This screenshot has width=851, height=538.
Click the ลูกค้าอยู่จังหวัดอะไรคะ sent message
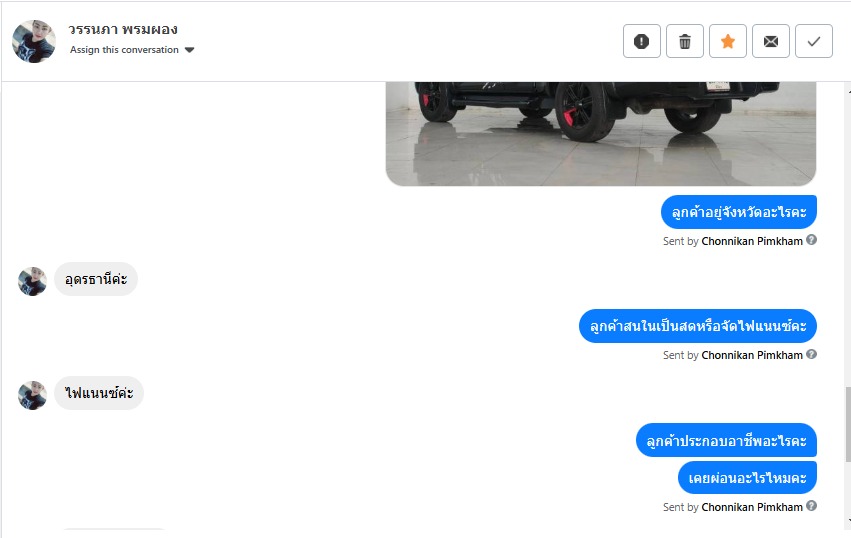point(739,212)
